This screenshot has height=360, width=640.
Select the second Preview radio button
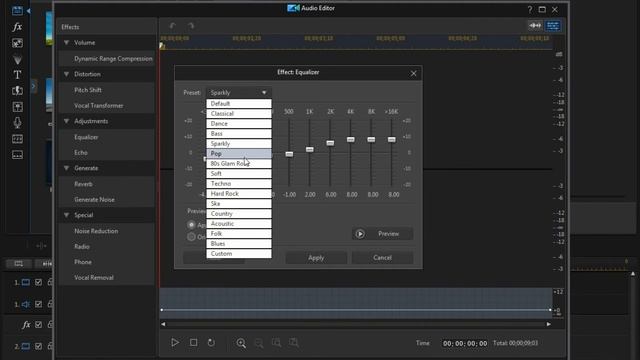191,237
